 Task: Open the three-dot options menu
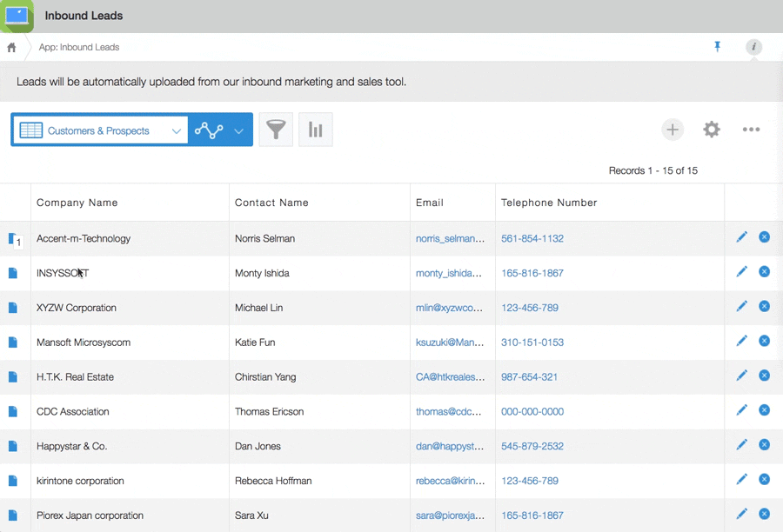tap(751, 130)
